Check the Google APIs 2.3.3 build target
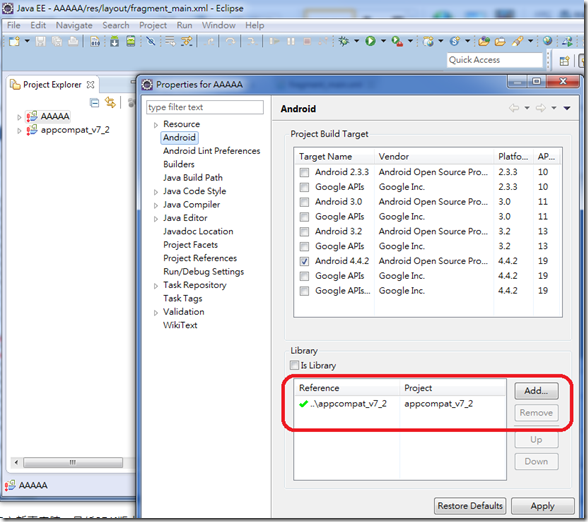This screenshot has height=522, width=588. [x=304, y=187]
